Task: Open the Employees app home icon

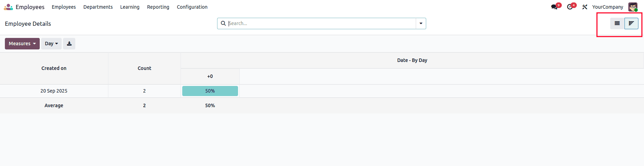Action: tap(8, 7)
